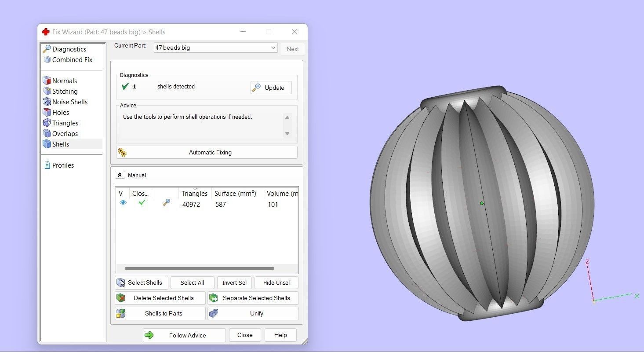Screen dimensions: 644x352
Task: Click Separate Selected Shells
Action: click(x=253, y=298)
